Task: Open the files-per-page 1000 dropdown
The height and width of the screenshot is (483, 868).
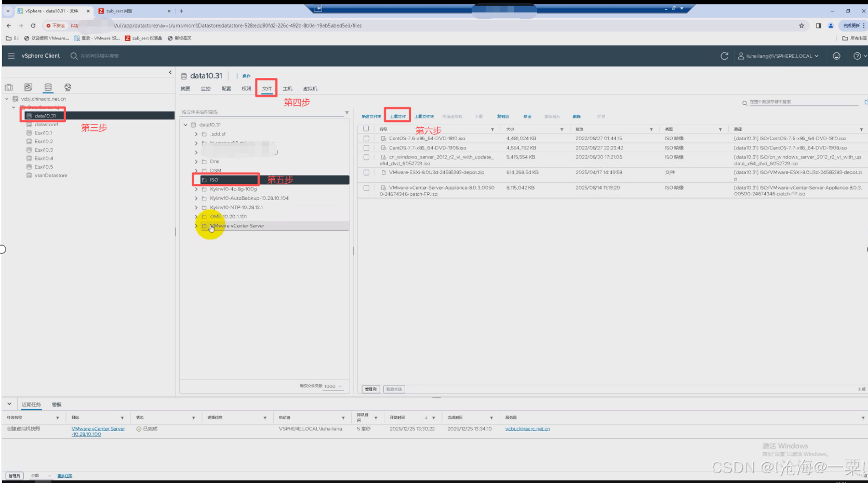Action: (x=333, y=386)
